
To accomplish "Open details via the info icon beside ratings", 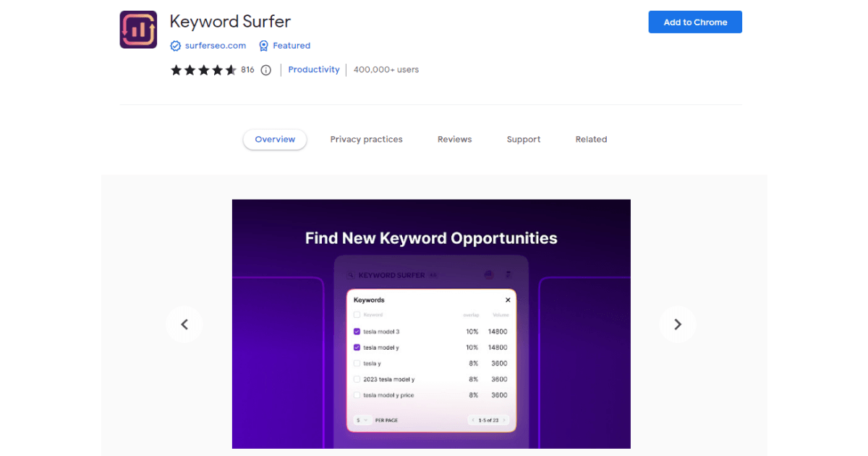I will [x=265, y=69].
